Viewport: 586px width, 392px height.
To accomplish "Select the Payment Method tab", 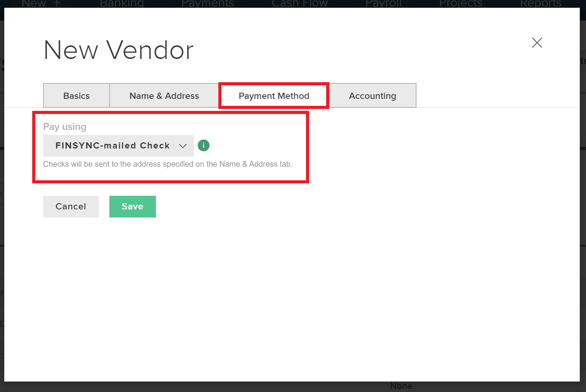I will (x=274, y=96).
